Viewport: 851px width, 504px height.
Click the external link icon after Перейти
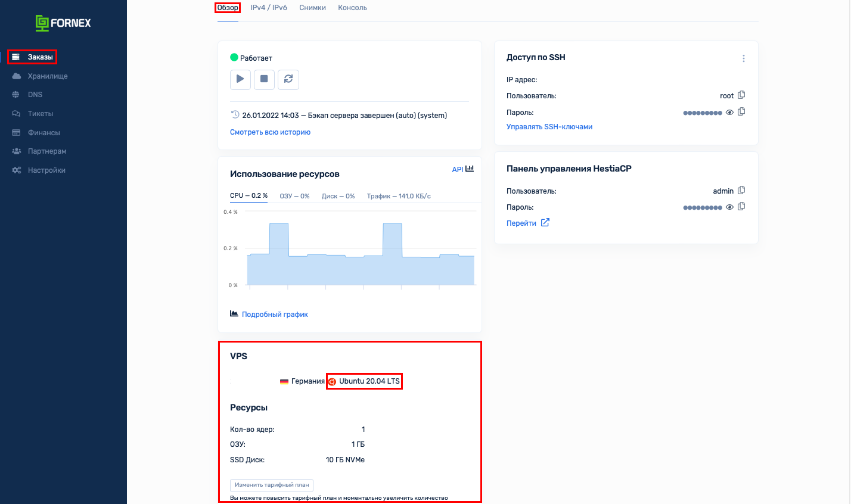pos(545,222)
